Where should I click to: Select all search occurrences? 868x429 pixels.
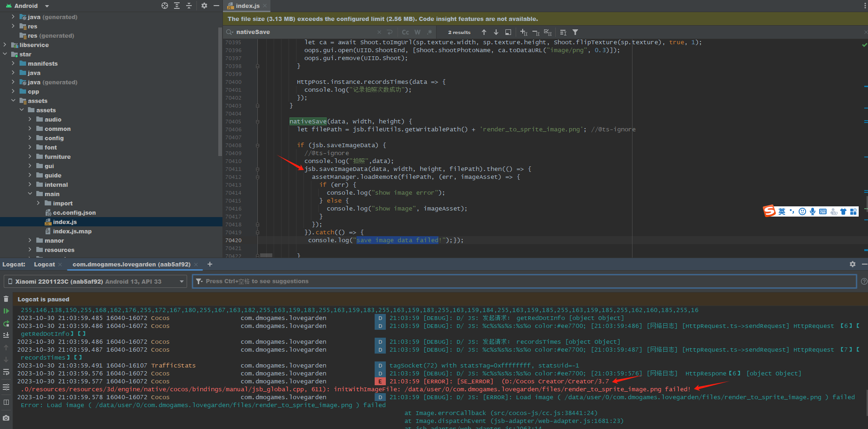coord(548,32)
